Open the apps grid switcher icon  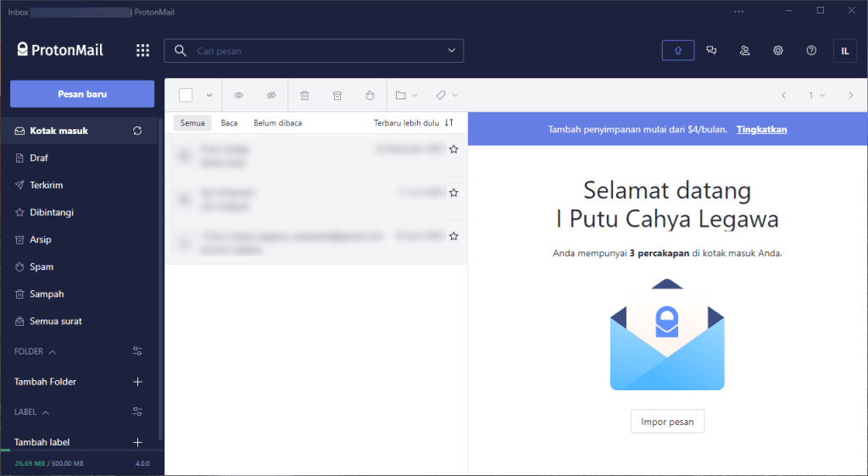click(x=142, y=51)
